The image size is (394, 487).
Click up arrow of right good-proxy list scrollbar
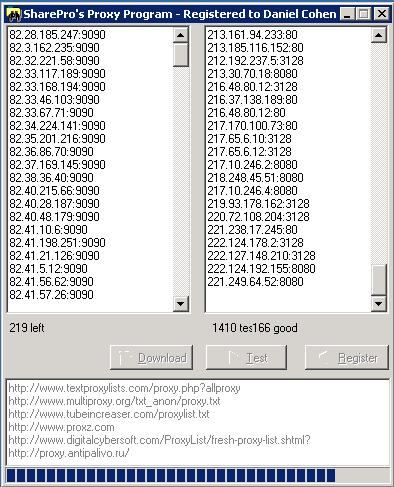379,35
